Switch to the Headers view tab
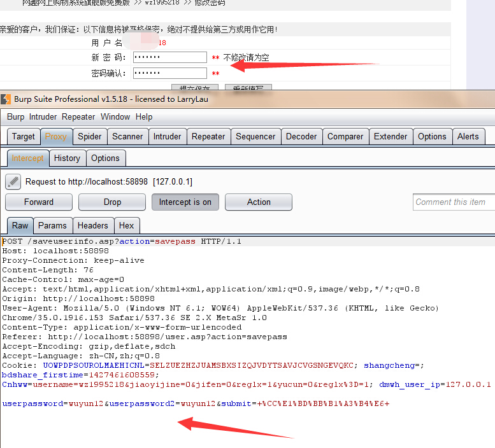 point(93,225)
